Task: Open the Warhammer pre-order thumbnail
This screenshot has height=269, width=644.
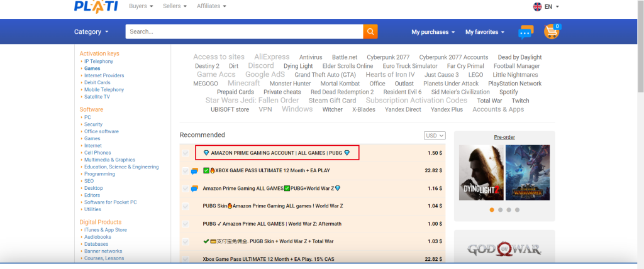Action: pos(528,172)
